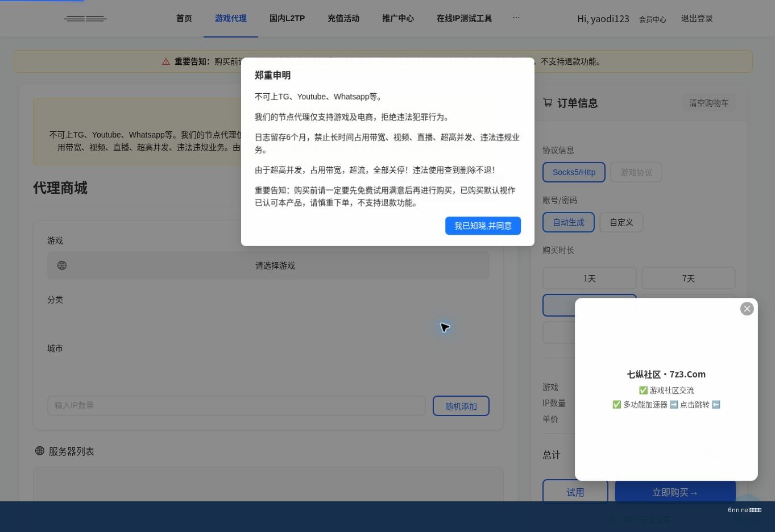775x532 pixels.
Task: Close the 七纵社区 popup ad
Action: tap(747, 309)
